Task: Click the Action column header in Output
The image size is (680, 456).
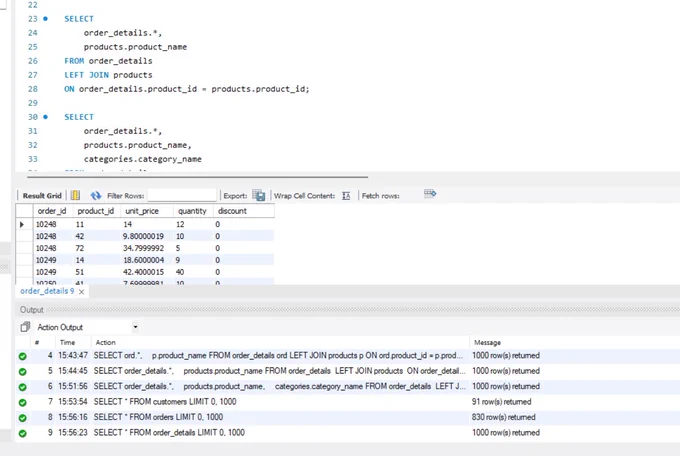Action: coord(105,342)
